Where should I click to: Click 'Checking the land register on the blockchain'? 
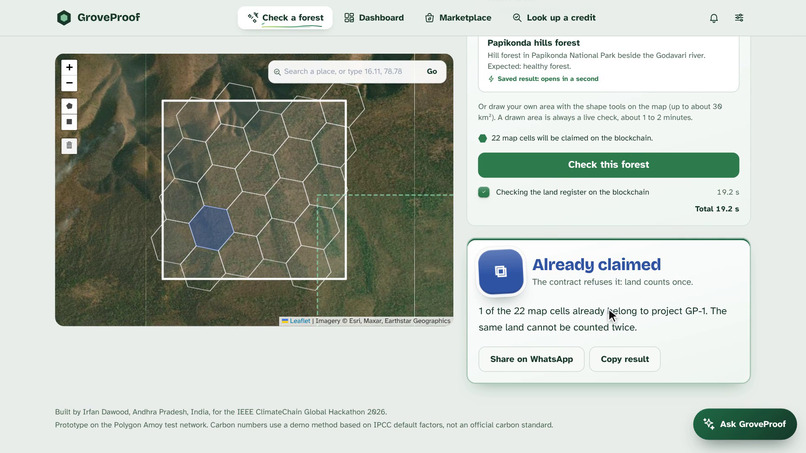(x=573, y=192)
